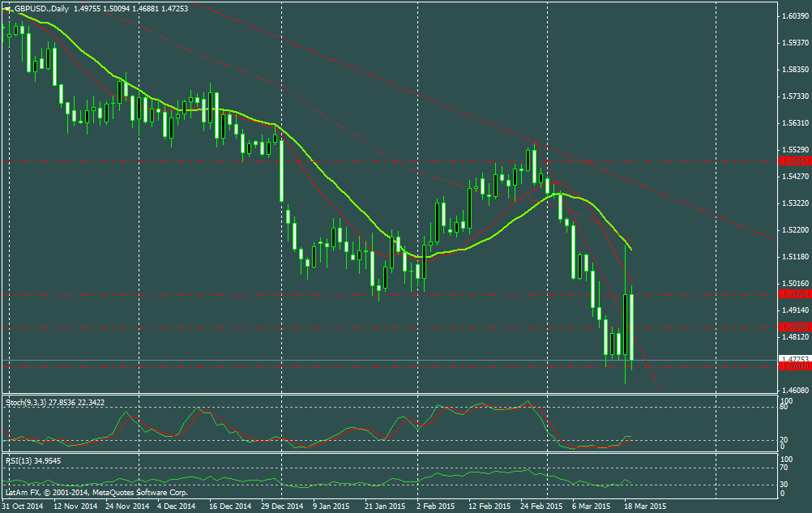Click the 1.60390 price on the axis
Viewport: 812px width, 513px height.
(x=795, y=16)
